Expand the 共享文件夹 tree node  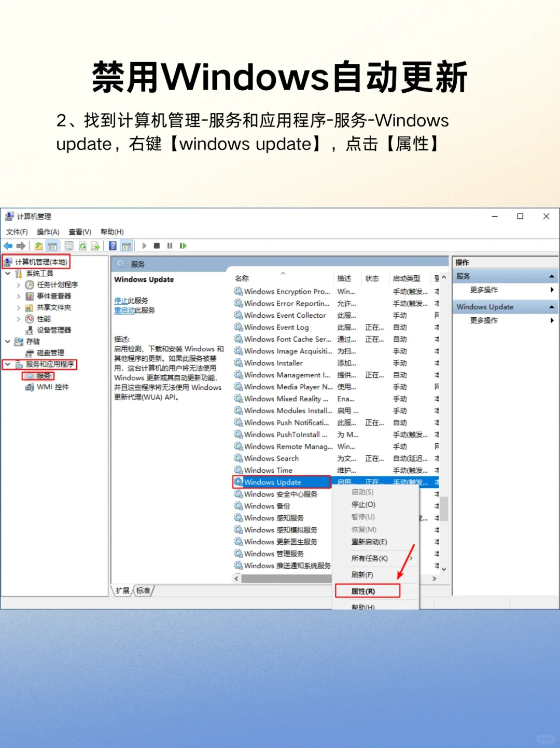coord(19,307)
